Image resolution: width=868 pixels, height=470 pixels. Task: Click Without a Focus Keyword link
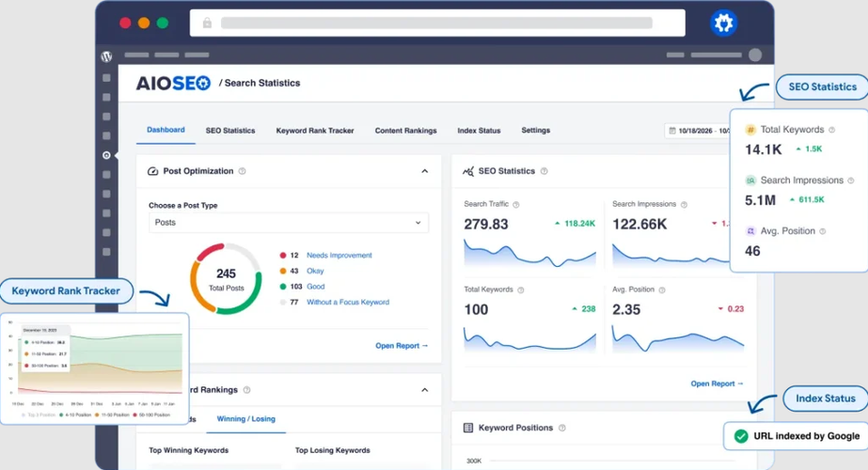347,303
